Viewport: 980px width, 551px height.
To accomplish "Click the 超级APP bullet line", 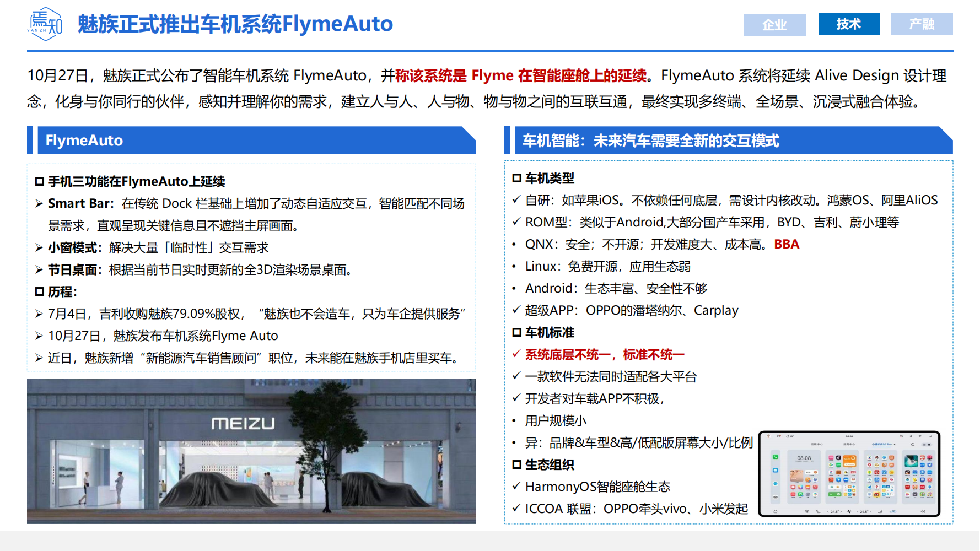I will click(x=625, y=311).
